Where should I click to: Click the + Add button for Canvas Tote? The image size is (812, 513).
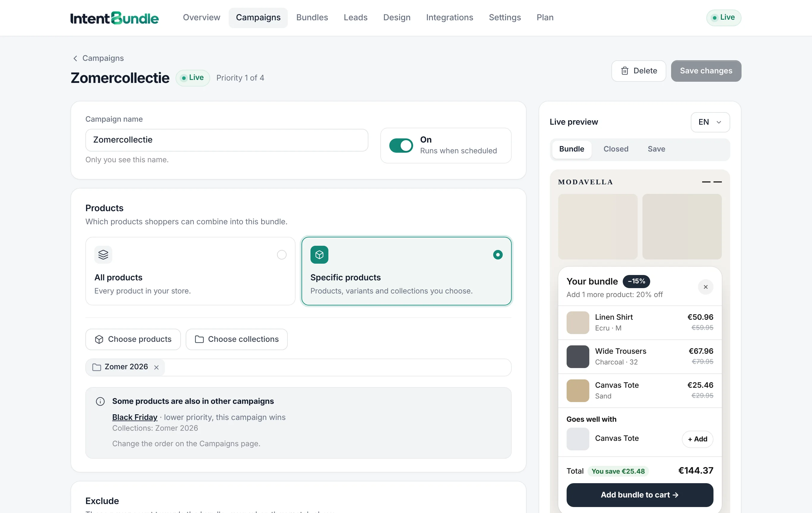tap(697, 439)
